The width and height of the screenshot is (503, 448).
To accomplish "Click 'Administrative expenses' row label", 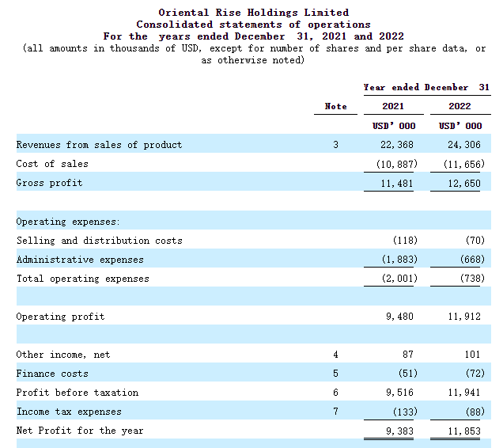I will [80, 260].
